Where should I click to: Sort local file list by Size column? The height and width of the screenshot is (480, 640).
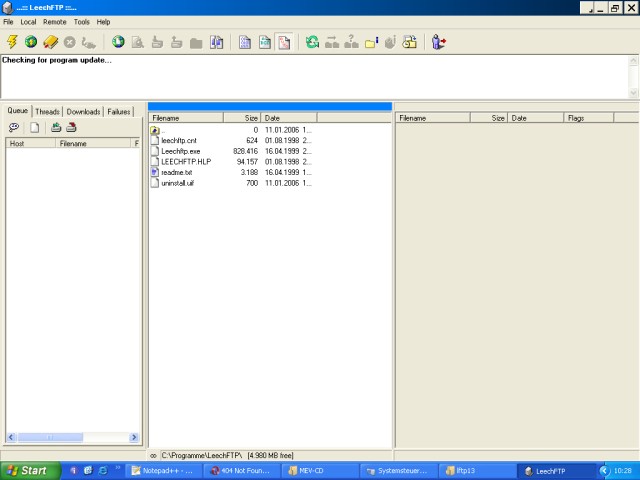[242, 118]
